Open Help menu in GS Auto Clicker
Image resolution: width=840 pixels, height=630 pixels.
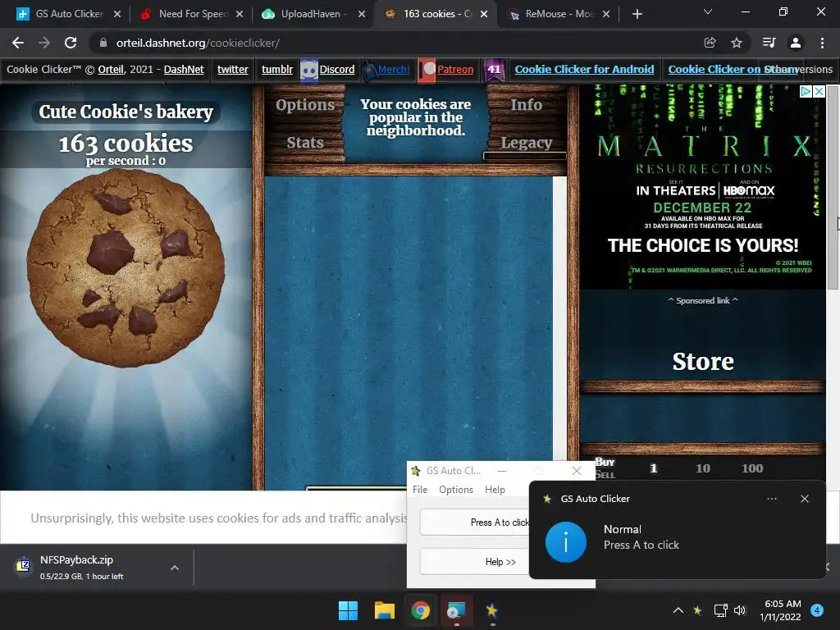(x=495, y=490)
